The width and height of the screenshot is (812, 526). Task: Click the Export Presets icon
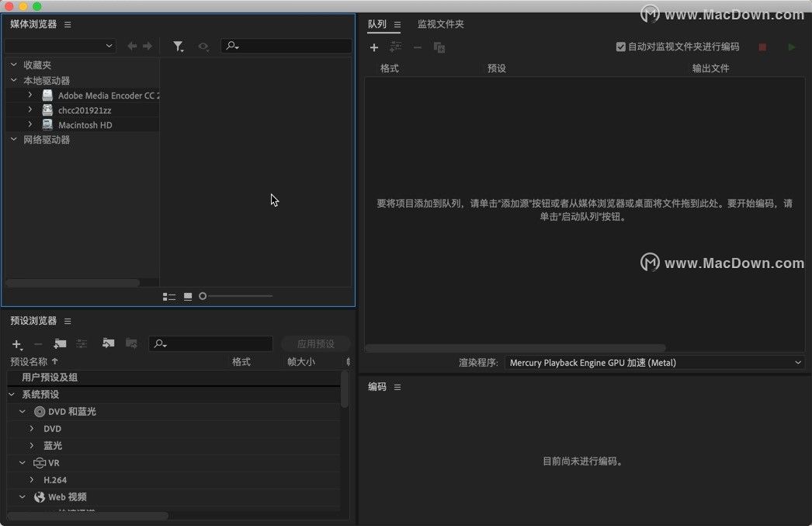pyautogui.click(x=131, y=343)
